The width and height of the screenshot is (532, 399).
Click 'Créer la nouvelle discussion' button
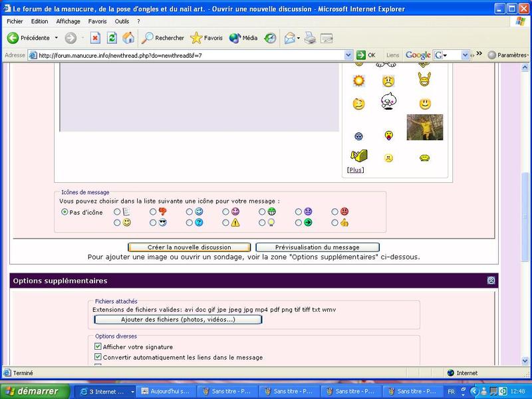(x=190, y=247)
